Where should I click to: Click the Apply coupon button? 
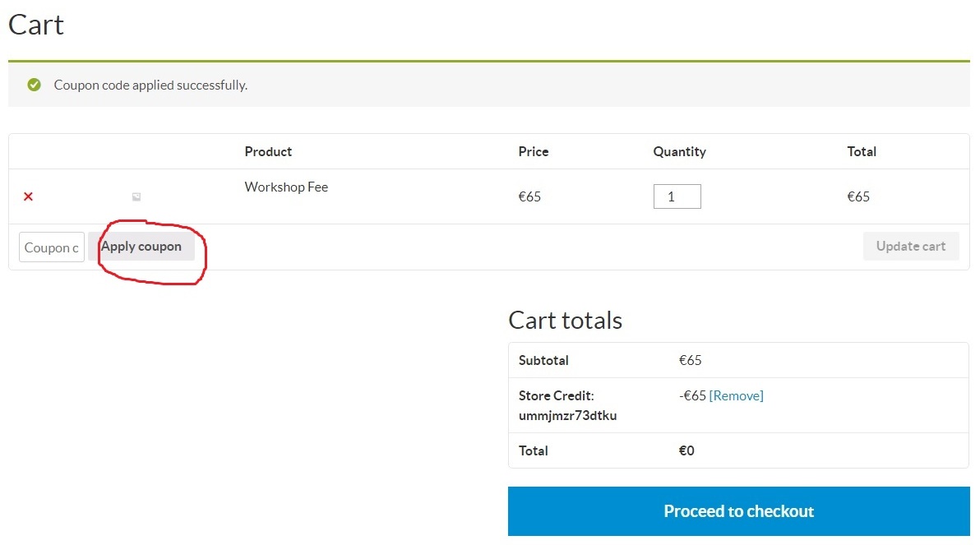[x=141, y=247]
